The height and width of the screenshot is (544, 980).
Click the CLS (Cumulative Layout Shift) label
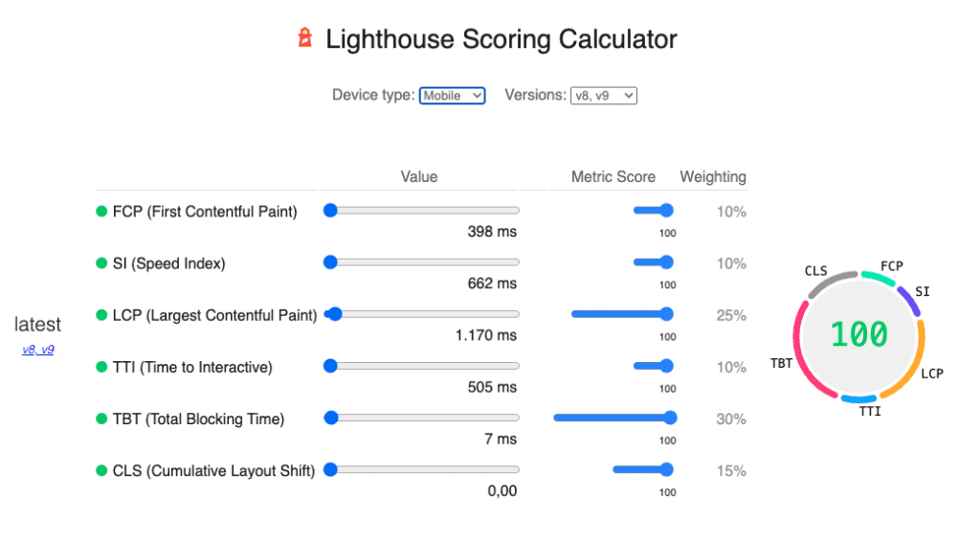point(213,470)
